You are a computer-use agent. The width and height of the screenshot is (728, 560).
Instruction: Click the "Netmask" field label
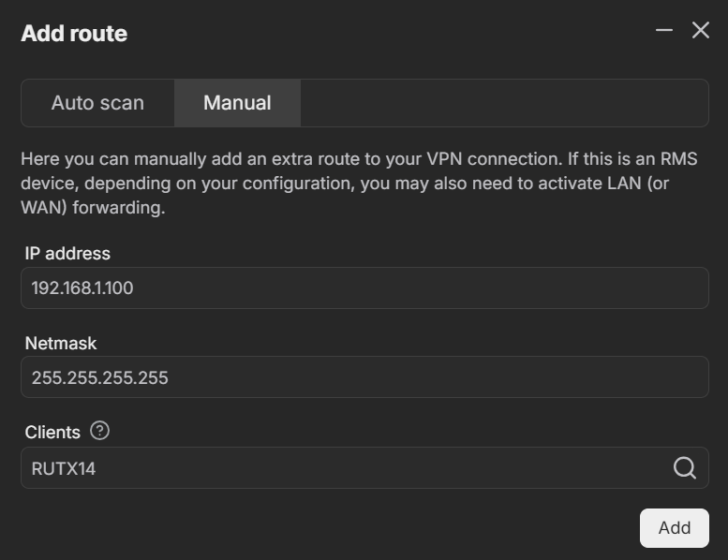tap(61, 344)
